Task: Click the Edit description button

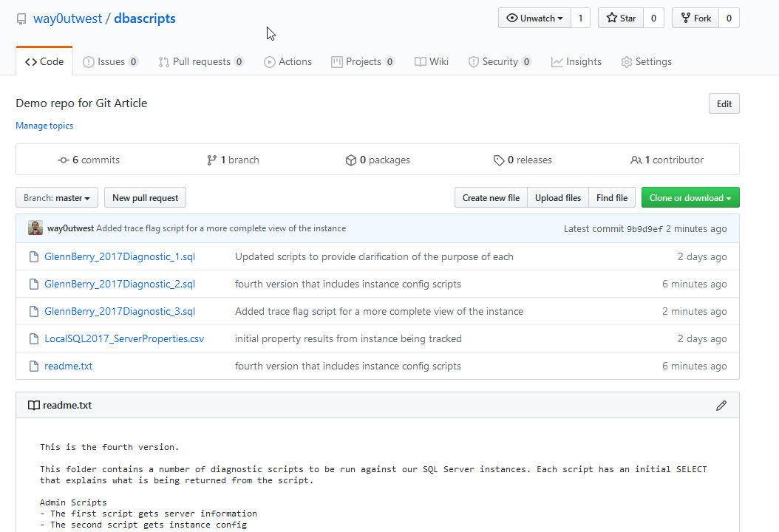Action: coord(724,104)
